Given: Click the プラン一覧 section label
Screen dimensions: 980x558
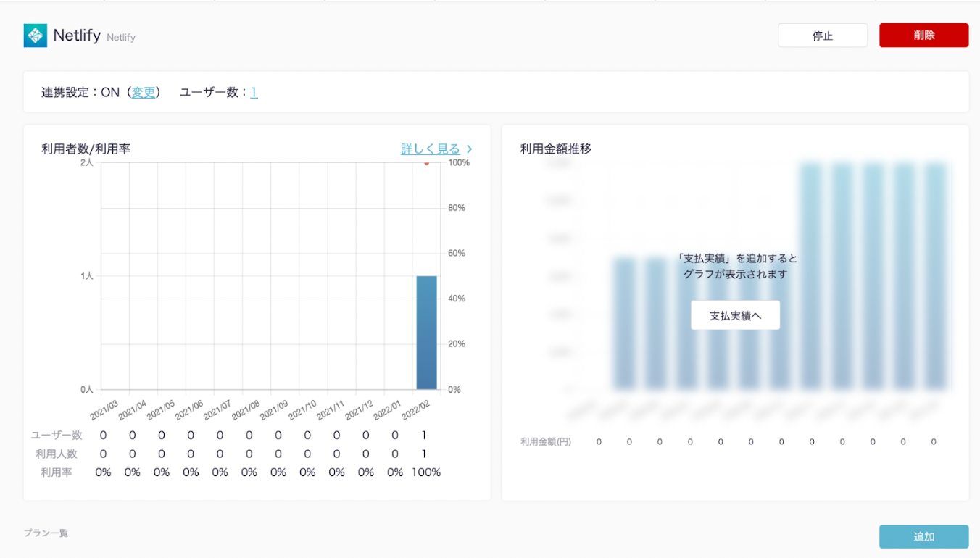Looking at the screenshot, I should pyautogui.click(x=46, y=533).
